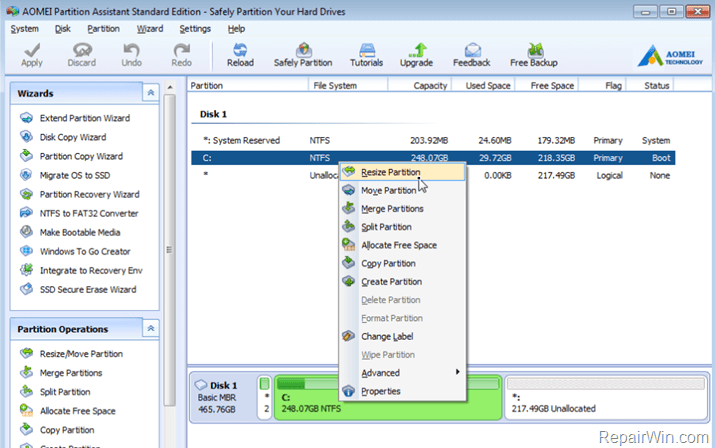715x448 pixels.
Task: Open the Partition Copy Wizard
Action: [x=72, y=156]
